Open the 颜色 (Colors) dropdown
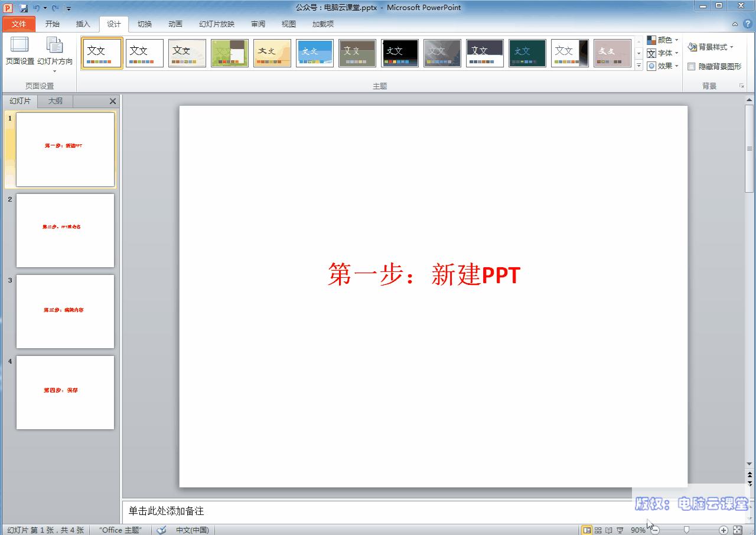 point(661,40)
